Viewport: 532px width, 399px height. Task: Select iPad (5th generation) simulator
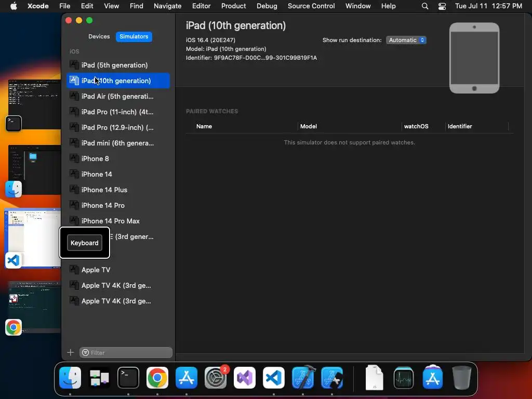click(118, 65)
